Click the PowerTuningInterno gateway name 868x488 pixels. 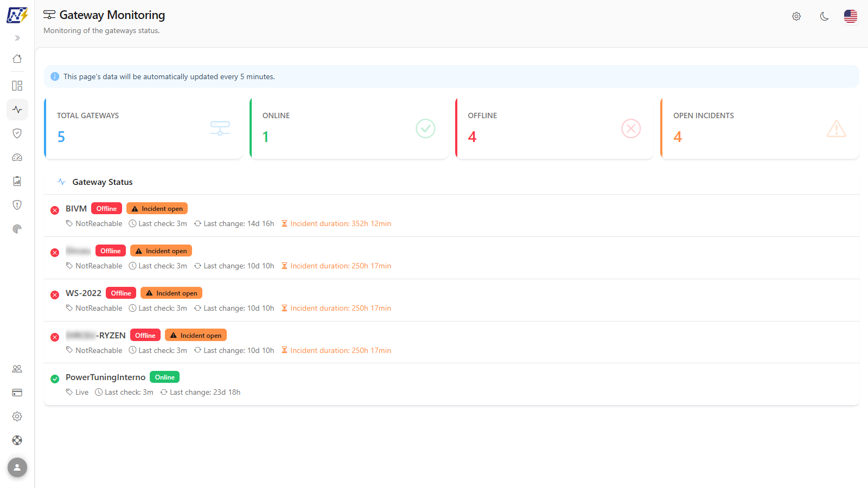(106, 377)
